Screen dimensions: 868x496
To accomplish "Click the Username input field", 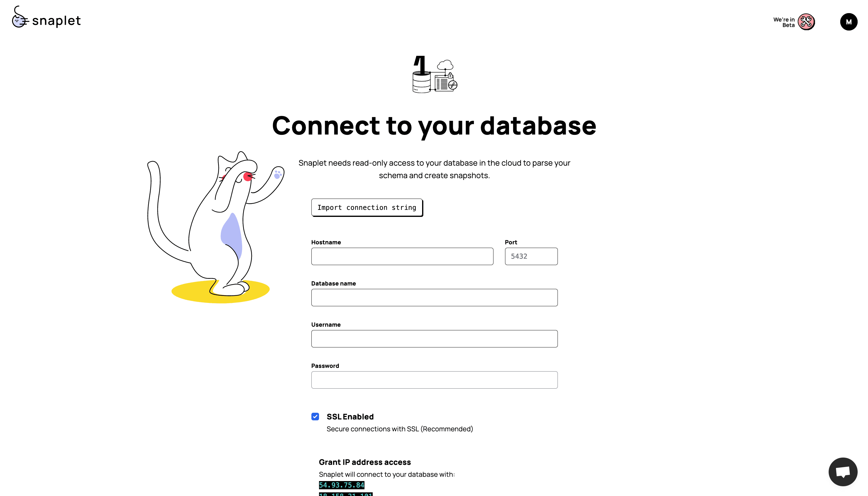I will (435, 339).
